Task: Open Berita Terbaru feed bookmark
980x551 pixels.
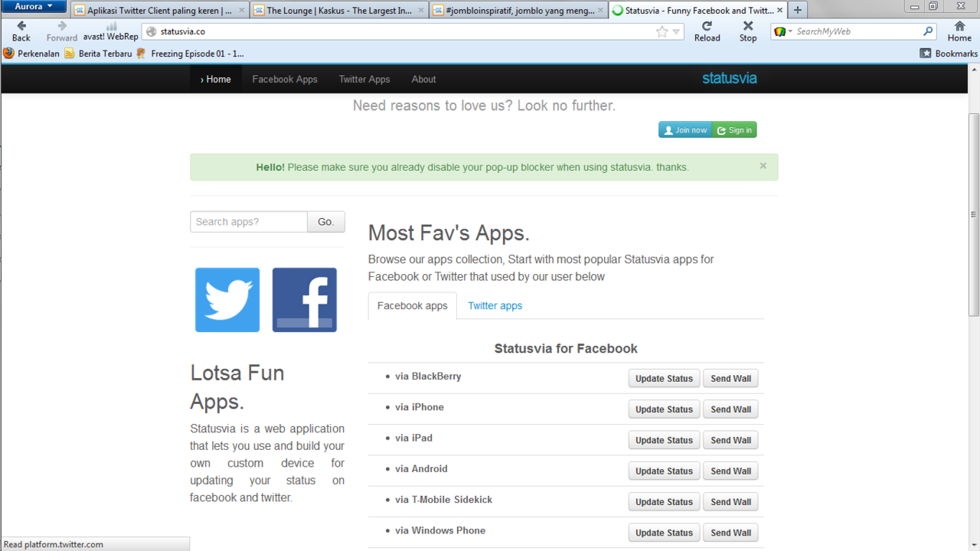Action: (x=98, y=54)
